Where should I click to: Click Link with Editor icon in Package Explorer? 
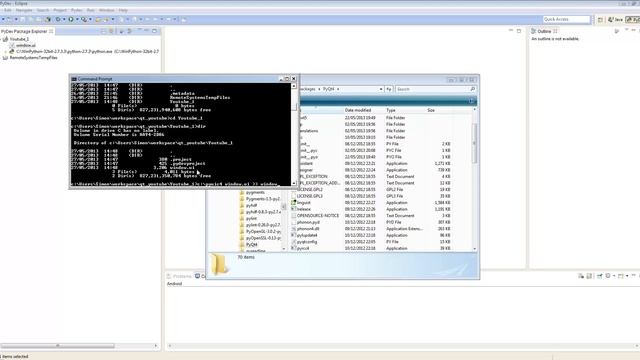[111, 31]
